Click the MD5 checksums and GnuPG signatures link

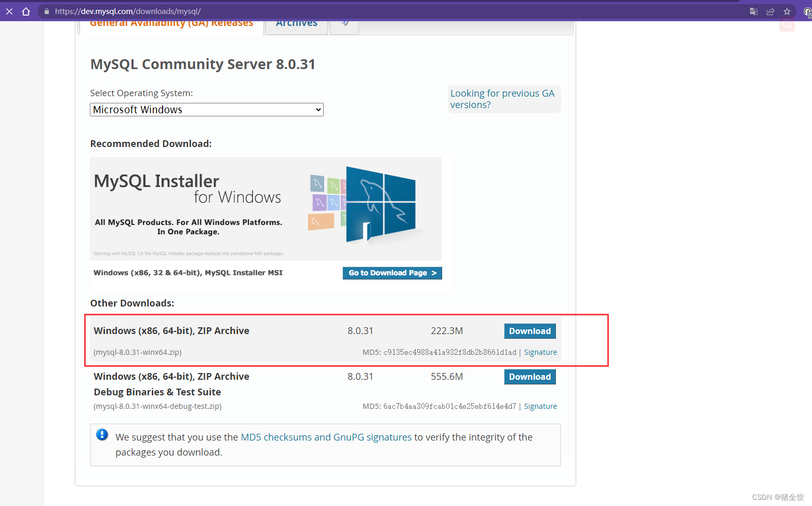pos(326,437)
